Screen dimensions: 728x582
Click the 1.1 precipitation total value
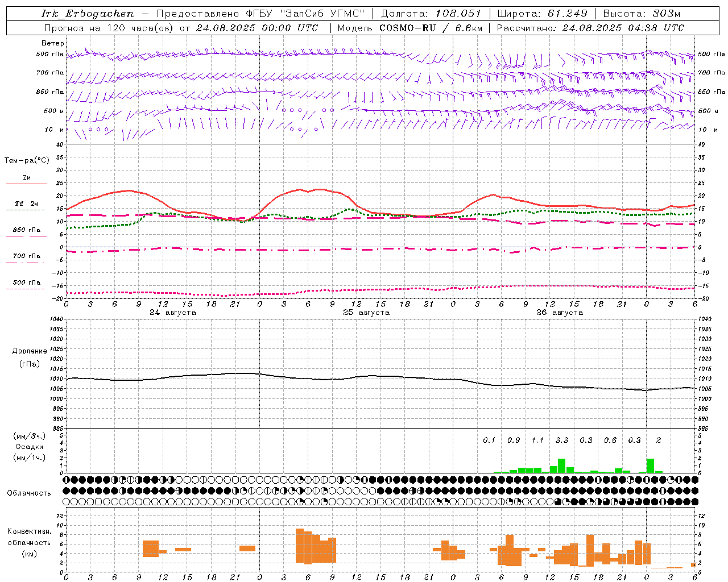click(x=537, y=440)
